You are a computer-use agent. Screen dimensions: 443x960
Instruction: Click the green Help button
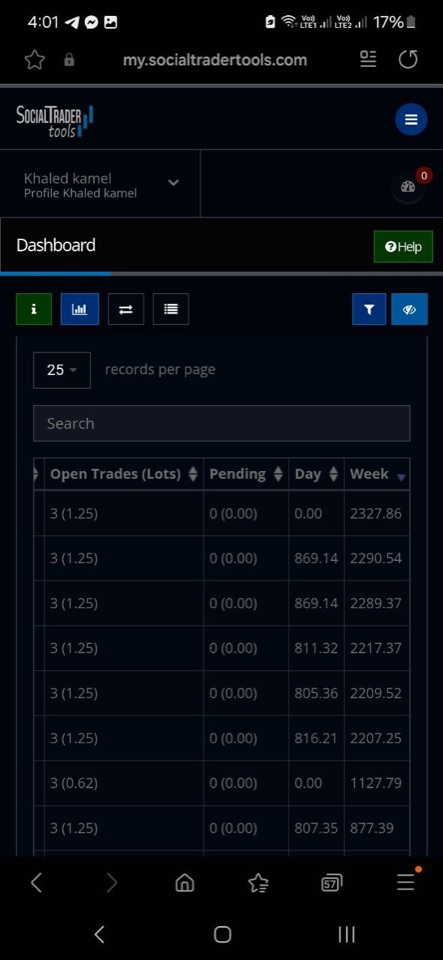(x=403, y=247)
